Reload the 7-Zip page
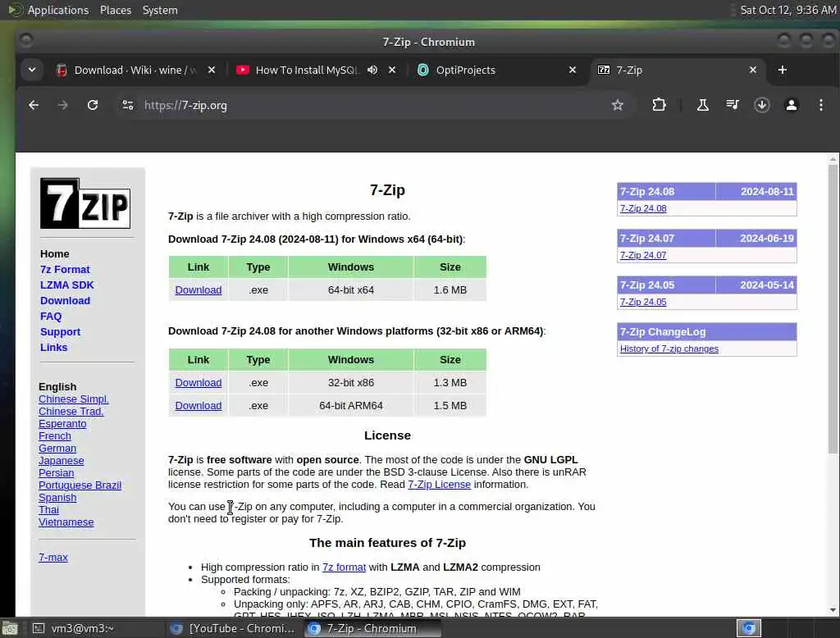This screenshot has height=638, width=840. 93,106
